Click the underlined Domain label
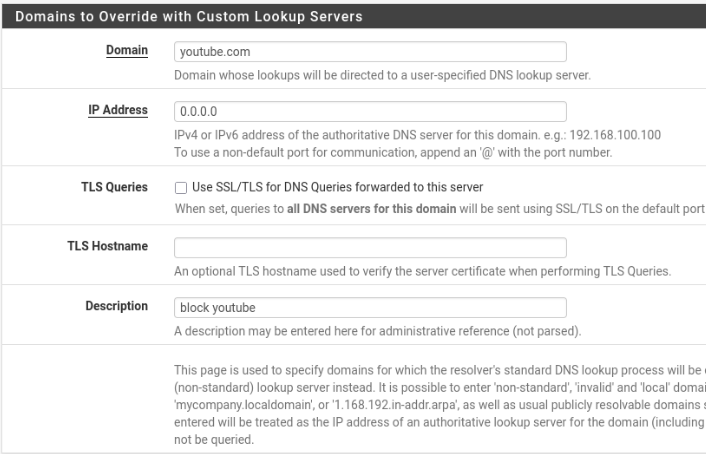The width and height of the screenshot is (706, 454). tap(127, 50)
